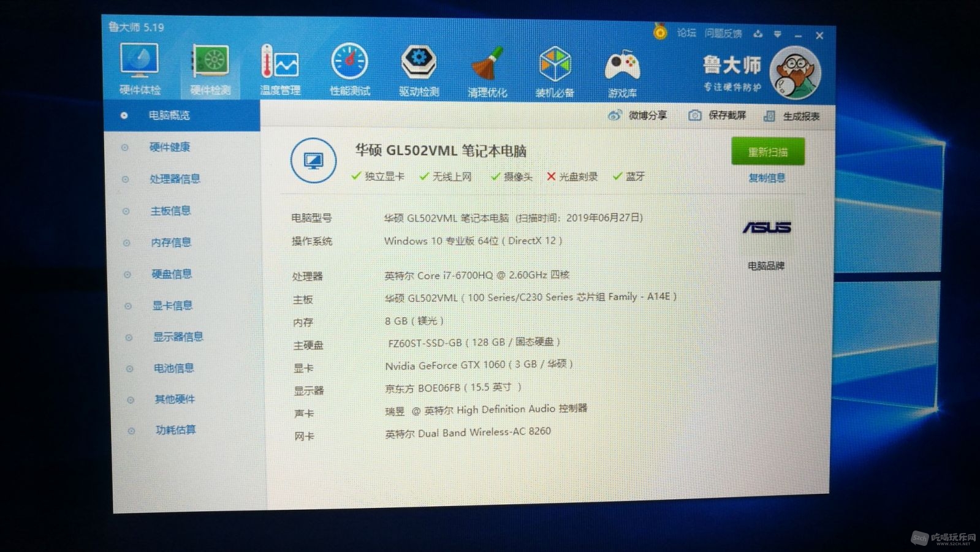Click High Definition Audio sound card value
Screen dimensions: 980x552
click(486, 409)
